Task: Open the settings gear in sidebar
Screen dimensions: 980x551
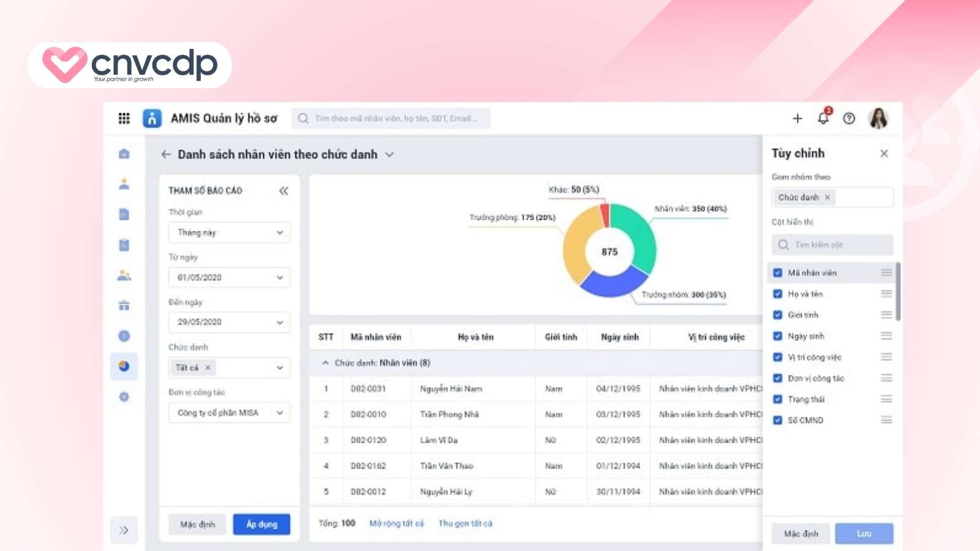Action: tap(124, 397)
